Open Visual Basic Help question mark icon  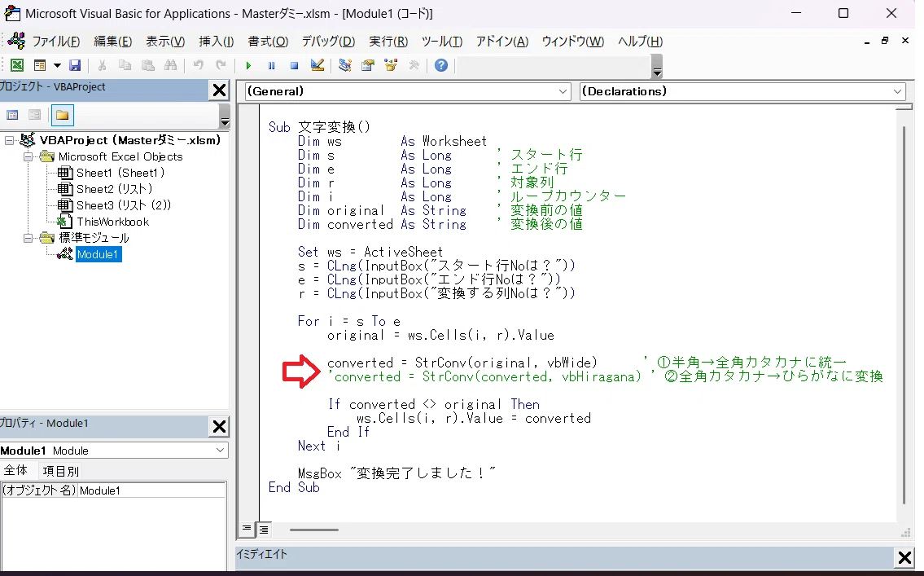[440, 65]
